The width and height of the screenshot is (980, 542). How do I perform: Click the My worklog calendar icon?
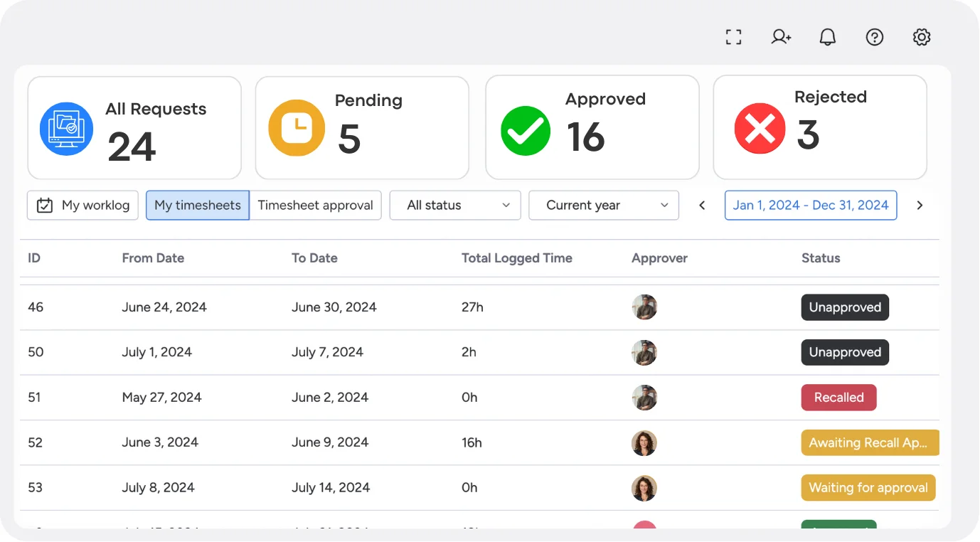click(43, 205)
